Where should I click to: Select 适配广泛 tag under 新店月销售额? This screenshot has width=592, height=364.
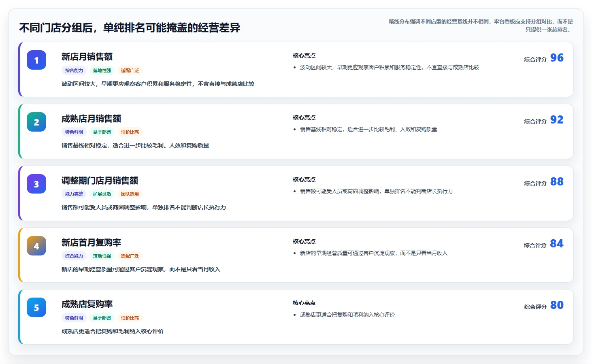click(130, 70)
